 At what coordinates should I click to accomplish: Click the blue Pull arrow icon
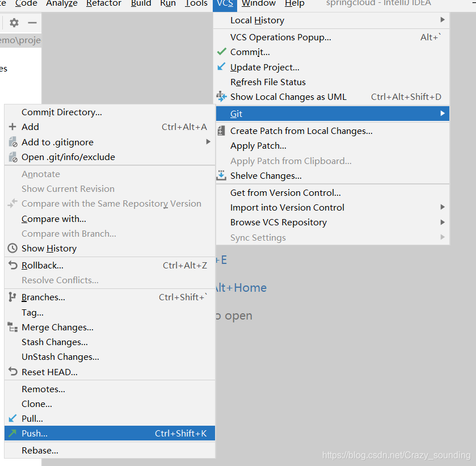[x=12, y=418]
